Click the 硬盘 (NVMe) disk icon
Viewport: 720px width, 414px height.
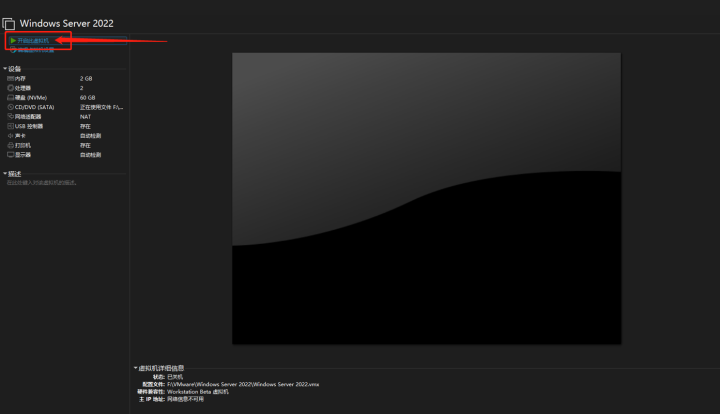11,97
